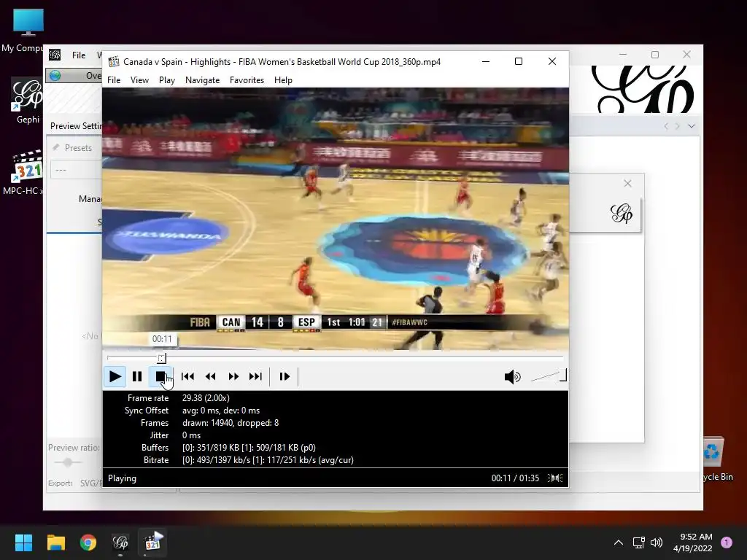Click the Frame rate value 29.38 (2.00x)

206,398
